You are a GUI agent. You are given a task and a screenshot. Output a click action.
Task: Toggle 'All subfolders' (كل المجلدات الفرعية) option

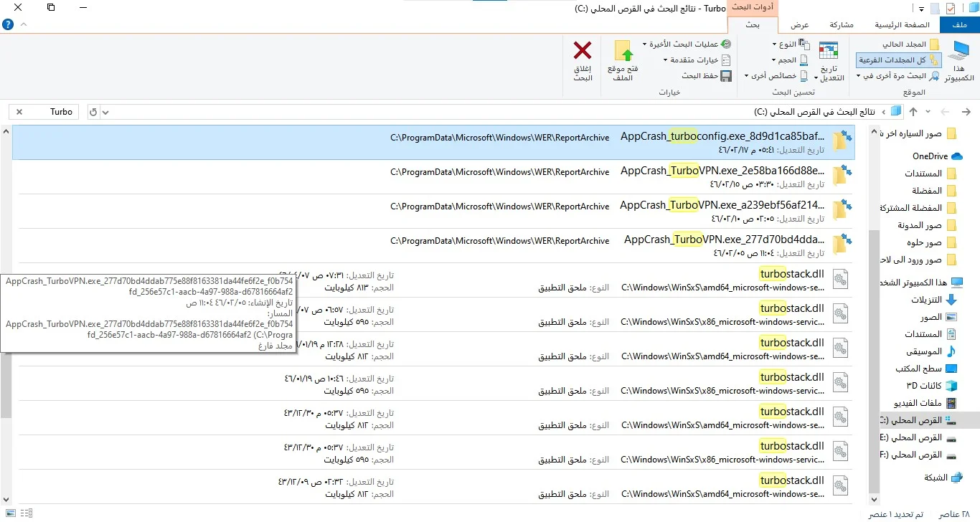pyautogui.click(x=899, y=60)
